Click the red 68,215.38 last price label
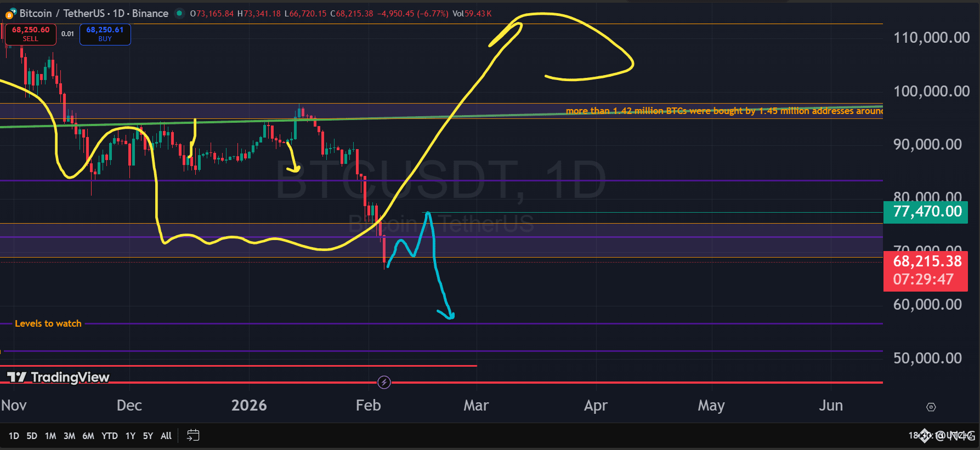This screenshot has width=980, height=450. (926, 270)
